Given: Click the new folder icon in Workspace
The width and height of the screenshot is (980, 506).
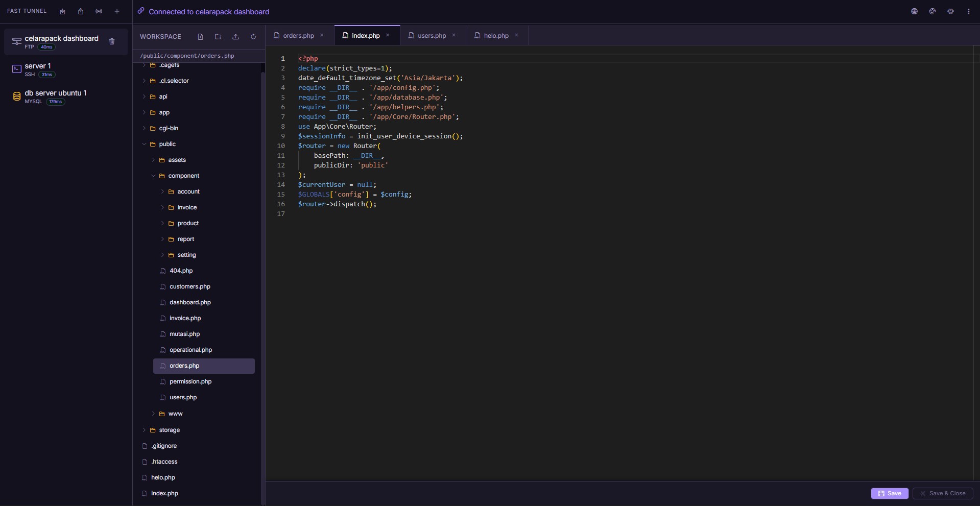Looking at the screenshot, I should click(218, 37).
